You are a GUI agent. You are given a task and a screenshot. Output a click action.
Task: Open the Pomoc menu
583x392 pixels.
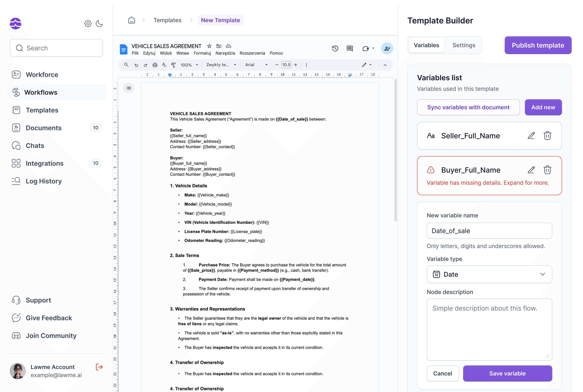[276, 53]
